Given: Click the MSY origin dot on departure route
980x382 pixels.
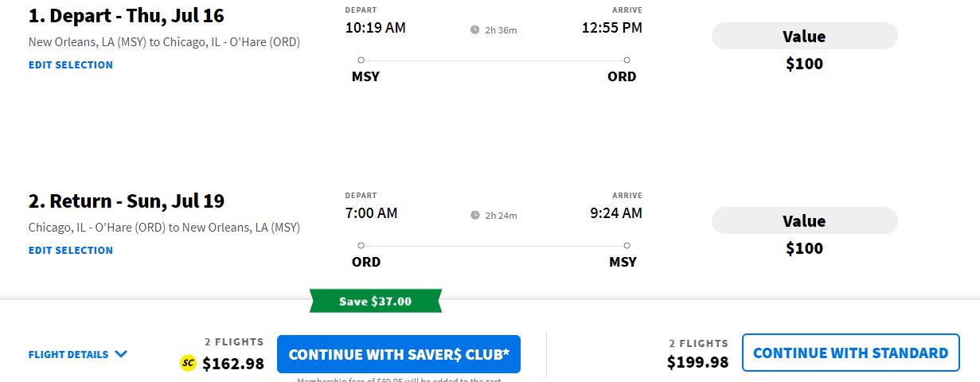Looking at the screenshot, I should click(361, 60).
